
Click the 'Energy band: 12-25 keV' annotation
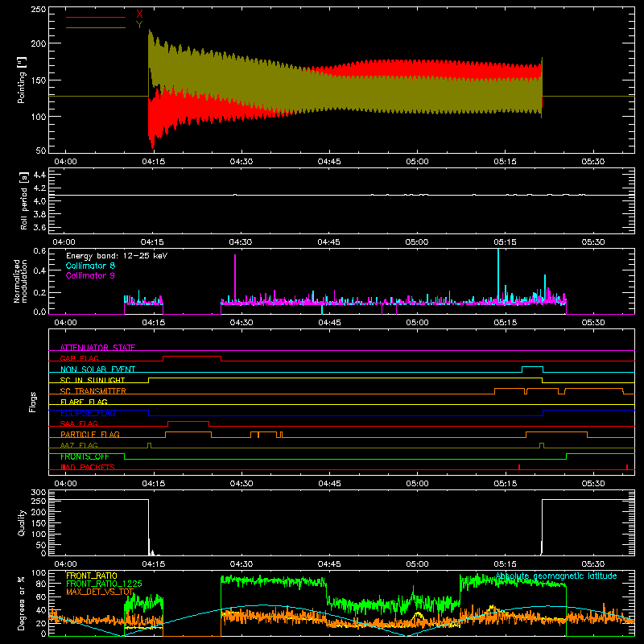point(117,256)
